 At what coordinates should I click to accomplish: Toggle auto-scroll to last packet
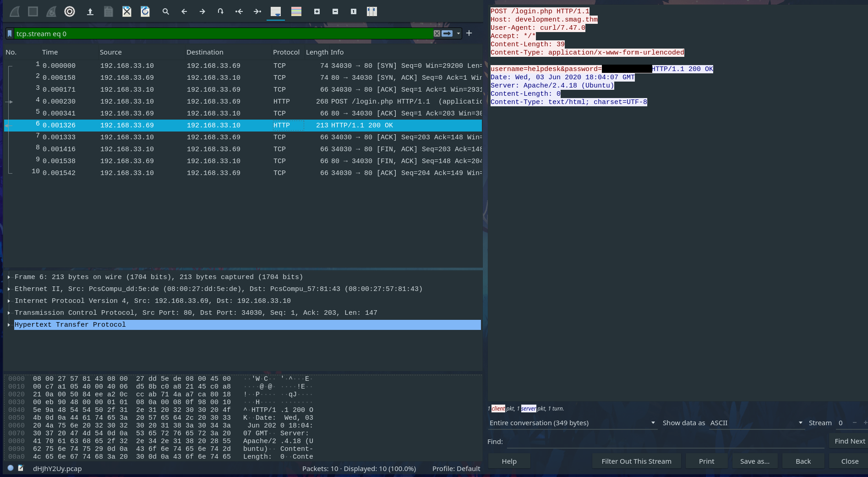[x=276, y=11]
